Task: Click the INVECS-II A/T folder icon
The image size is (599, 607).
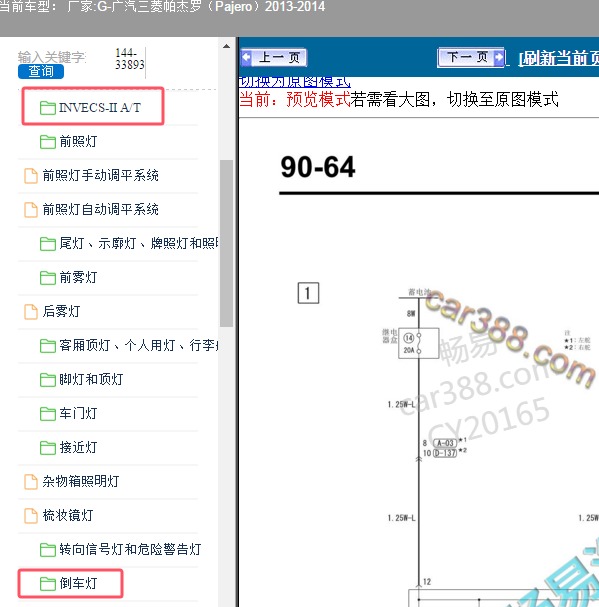Action: [x=48, y=108]
